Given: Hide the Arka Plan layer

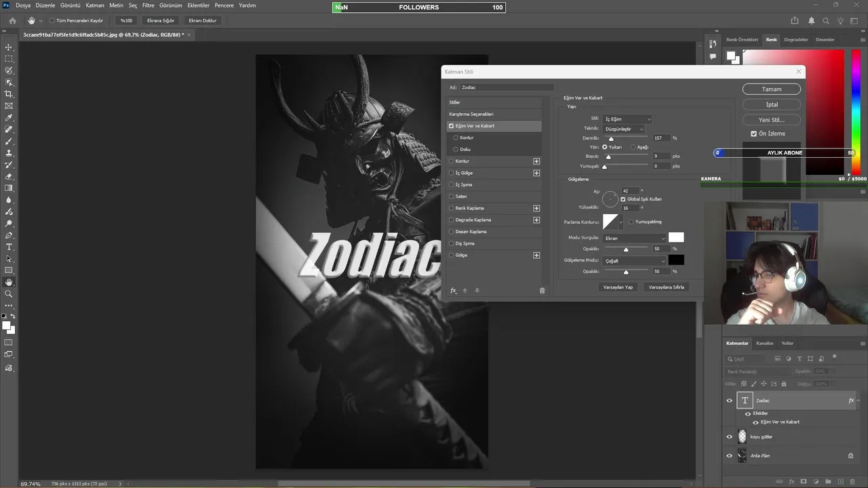Looking at the screenshot, I should [x=730, y=456].
